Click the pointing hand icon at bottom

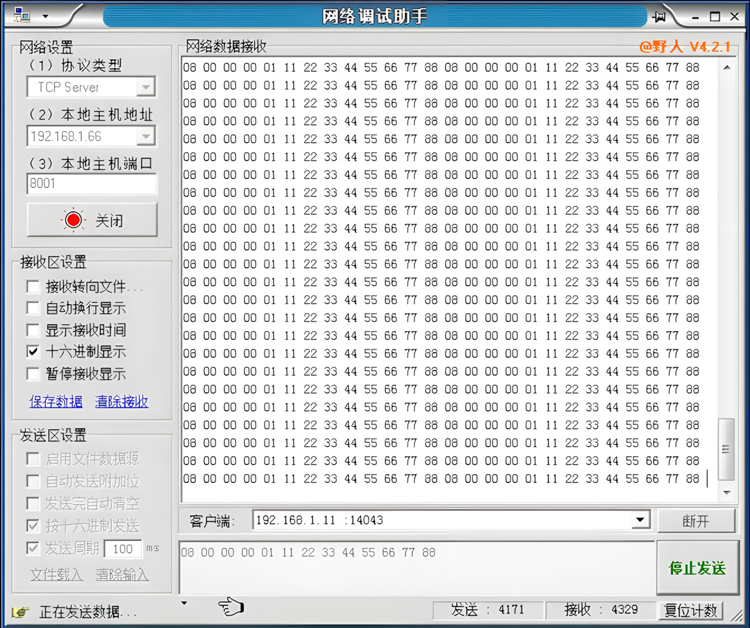click(231, 606)
